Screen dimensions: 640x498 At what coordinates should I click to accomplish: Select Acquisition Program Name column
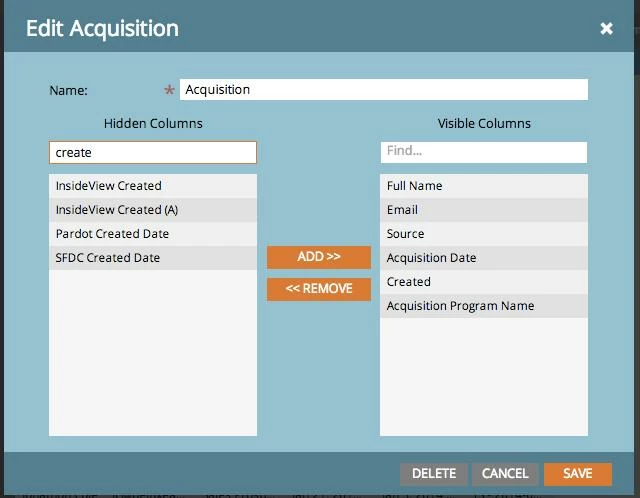tap(484, 306)
